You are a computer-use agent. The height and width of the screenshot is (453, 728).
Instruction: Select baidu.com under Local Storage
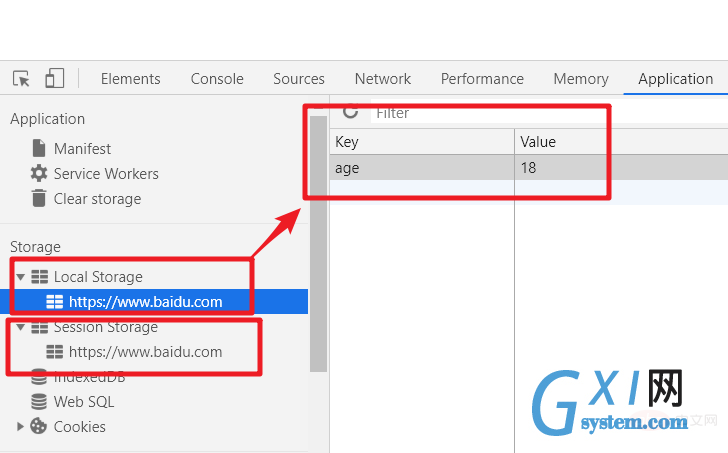pos(145,302)
